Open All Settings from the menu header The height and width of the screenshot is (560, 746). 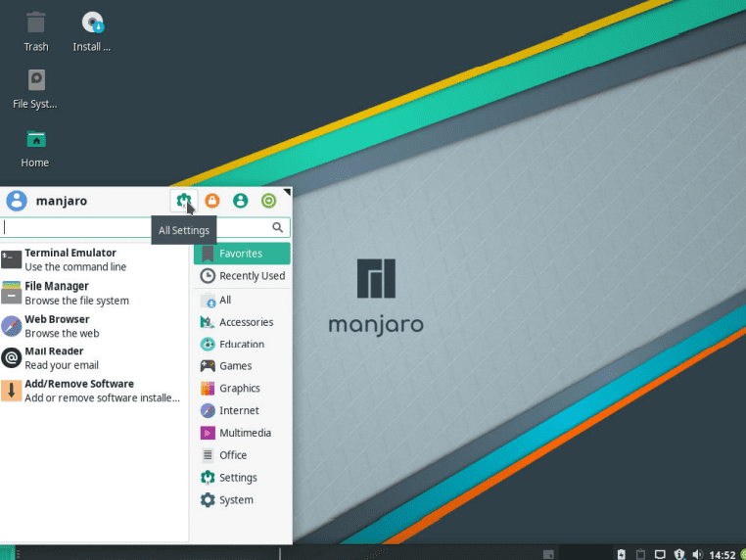[x=184, y=201]
